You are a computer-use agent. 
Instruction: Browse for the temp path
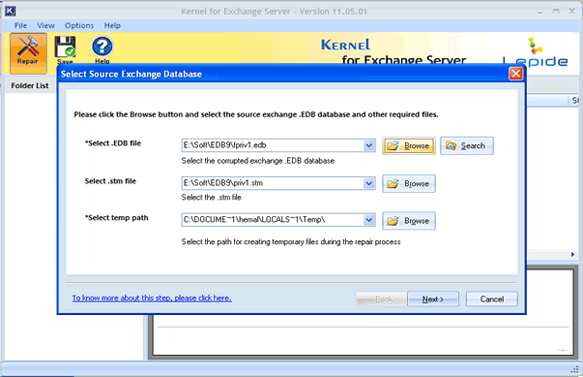point(409,221)
